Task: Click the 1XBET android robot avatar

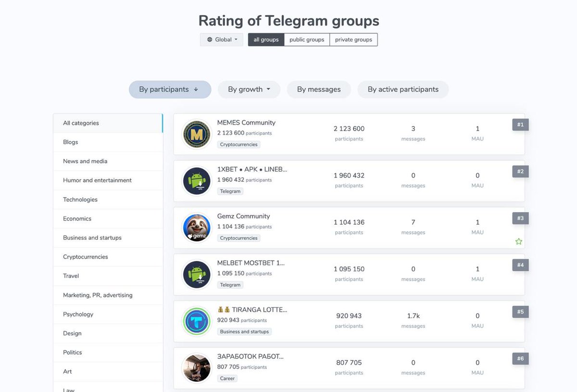Action: pos(196,180)
